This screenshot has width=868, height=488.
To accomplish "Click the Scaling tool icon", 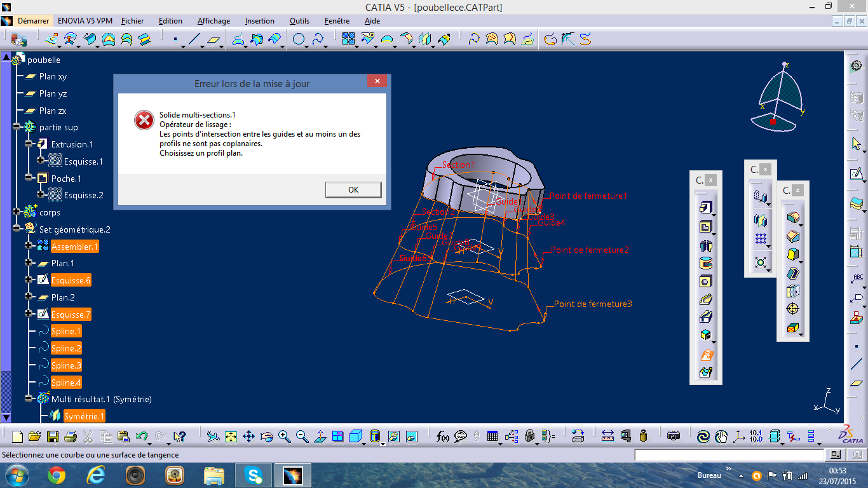I will coord(760,261).
